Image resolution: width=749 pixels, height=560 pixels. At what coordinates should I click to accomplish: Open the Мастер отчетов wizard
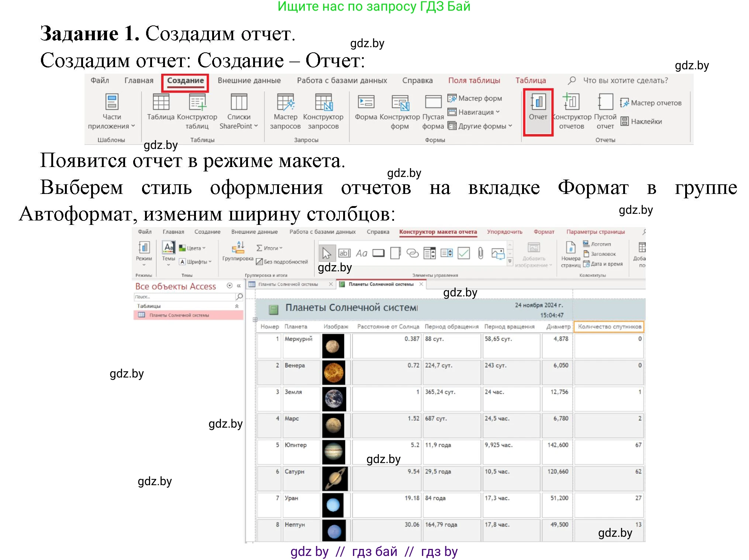[x=652, y=103]
